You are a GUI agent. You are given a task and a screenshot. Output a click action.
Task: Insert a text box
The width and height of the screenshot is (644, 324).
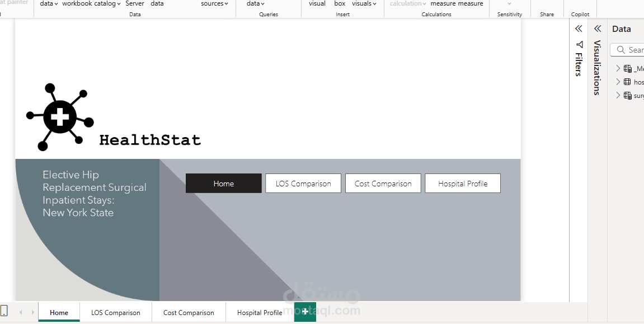pyautogui.click(x=340, y=3)
